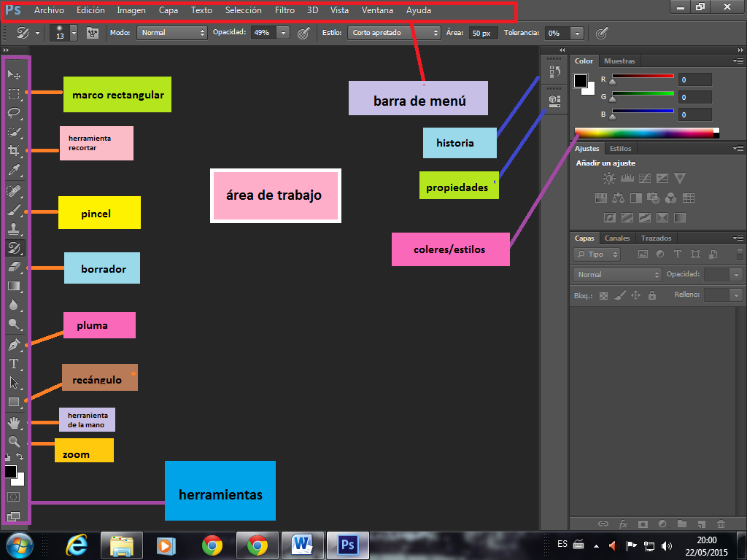
Task: Select the Lasso tool
Action: coord(14,113)
